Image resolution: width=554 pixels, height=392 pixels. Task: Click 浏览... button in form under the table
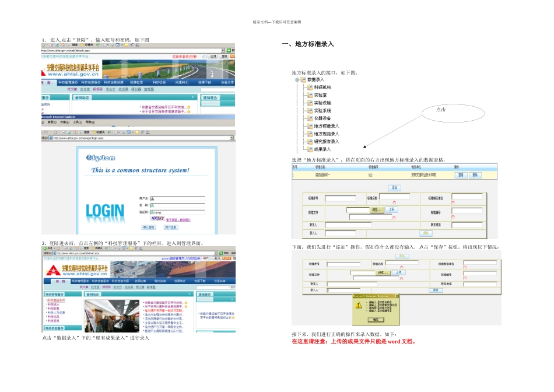tap(376, 210)
